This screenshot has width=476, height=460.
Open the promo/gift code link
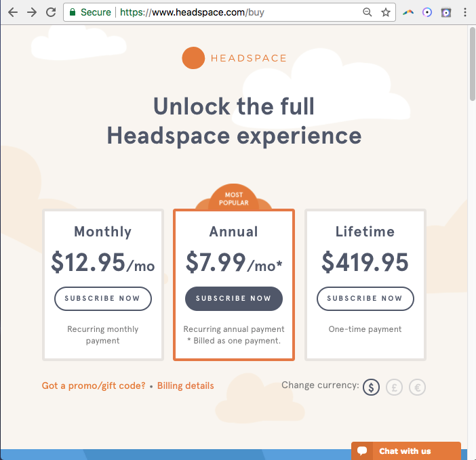pyautogui.click(x=94, y=385)
